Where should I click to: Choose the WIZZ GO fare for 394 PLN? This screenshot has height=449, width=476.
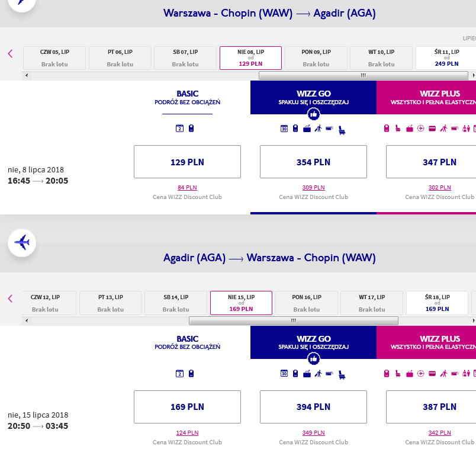click(x=313, y=407)
